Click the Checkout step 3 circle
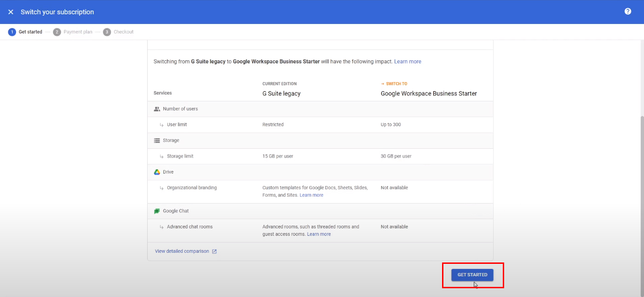The image size is (644, 297). [107, 32]
